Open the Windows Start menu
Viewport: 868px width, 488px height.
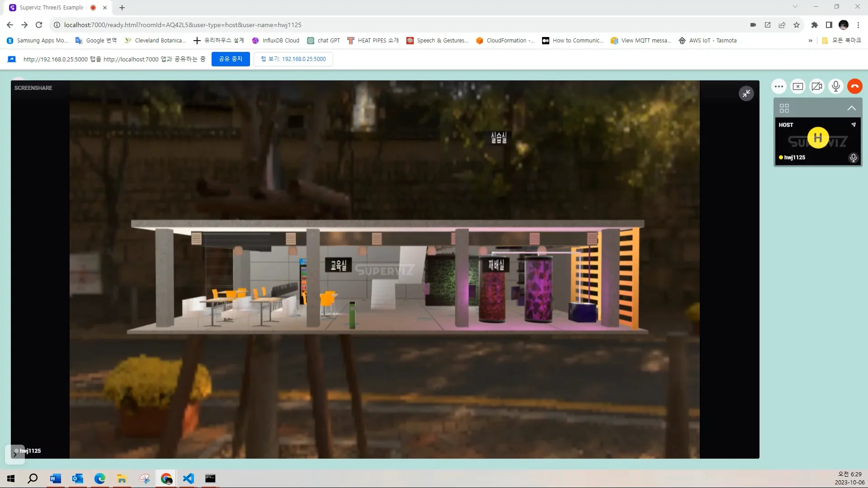(x=11, y=479)
